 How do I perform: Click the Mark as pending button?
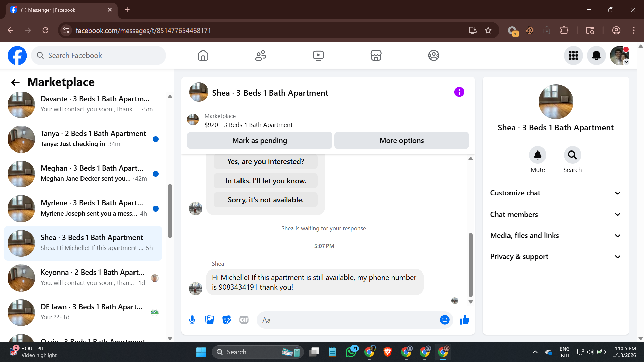click(x=260, y=140)
